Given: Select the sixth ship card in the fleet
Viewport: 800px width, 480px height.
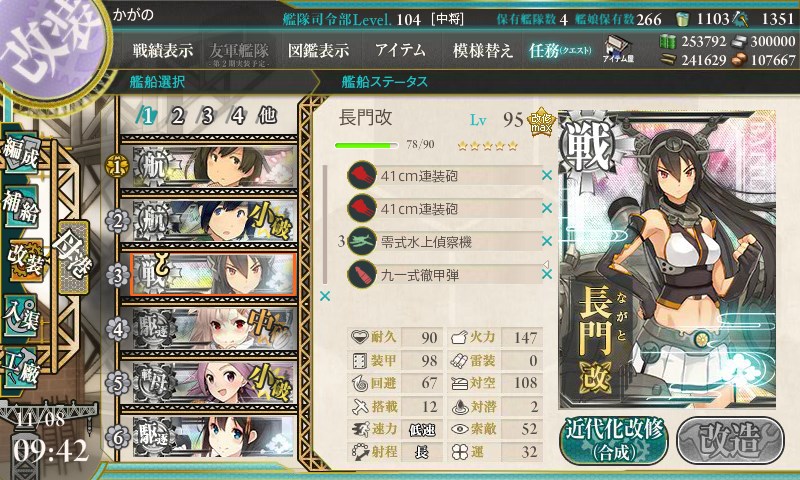Looking at the screenshot, I should [x=209, y=437].
